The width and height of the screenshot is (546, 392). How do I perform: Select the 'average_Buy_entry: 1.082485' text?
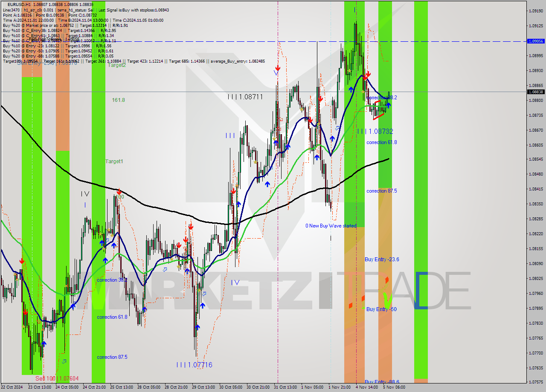(x=238, y=61)
